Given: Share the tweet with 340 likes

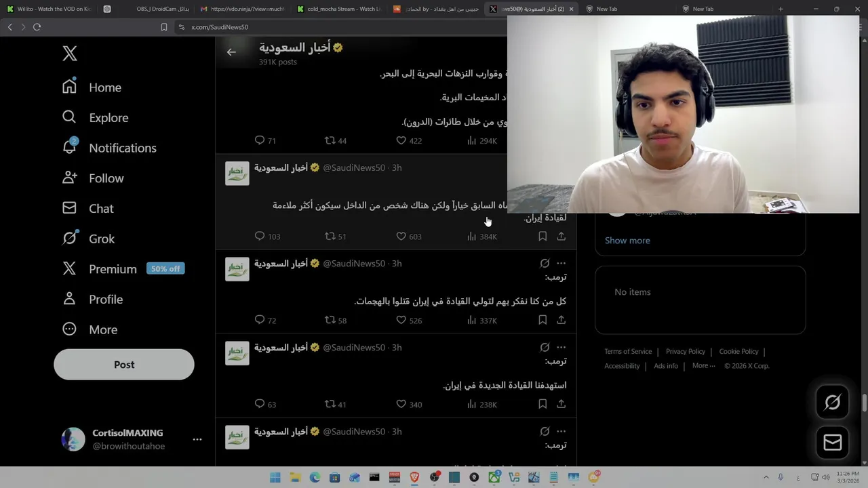Looking at the screenshot, I should 561,403.
